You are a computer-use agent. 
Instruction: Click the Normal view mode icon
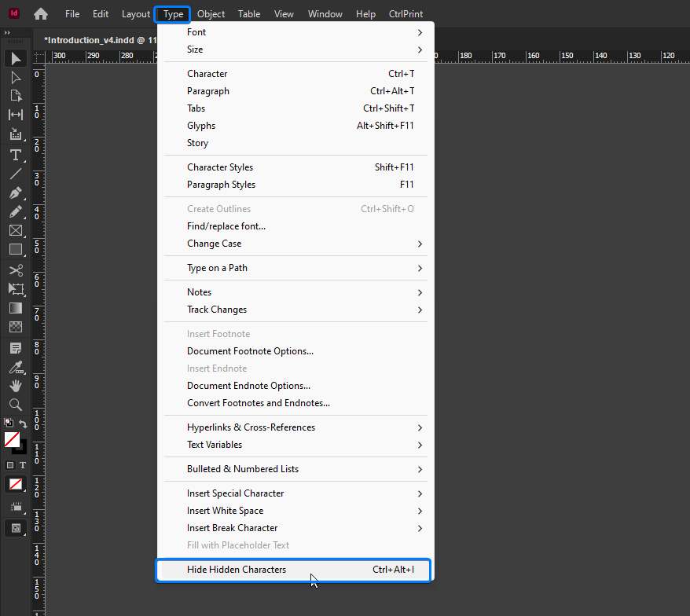tap(16, 507)
